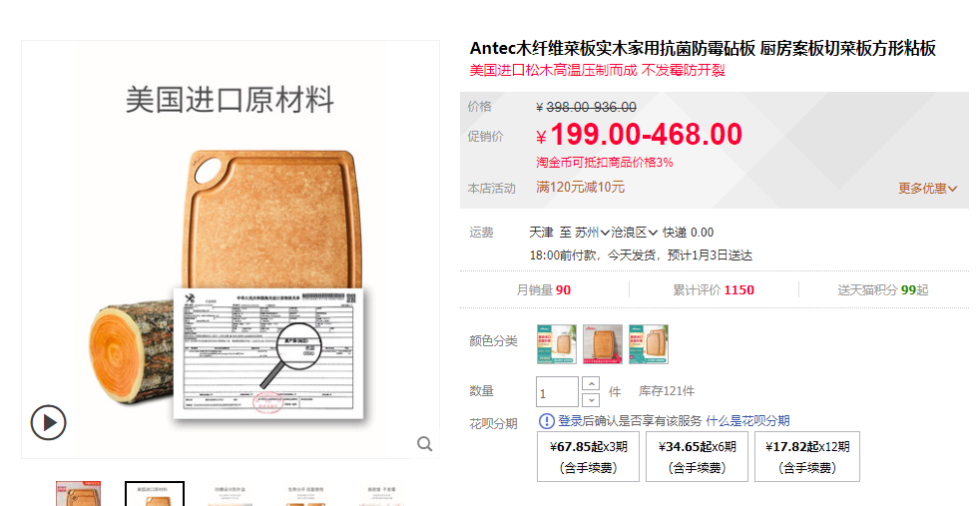This screenshot has height=506, width=980.
Task: Expand 更多优惠 promotions dropdown
Action: click(x=927, y=188)
